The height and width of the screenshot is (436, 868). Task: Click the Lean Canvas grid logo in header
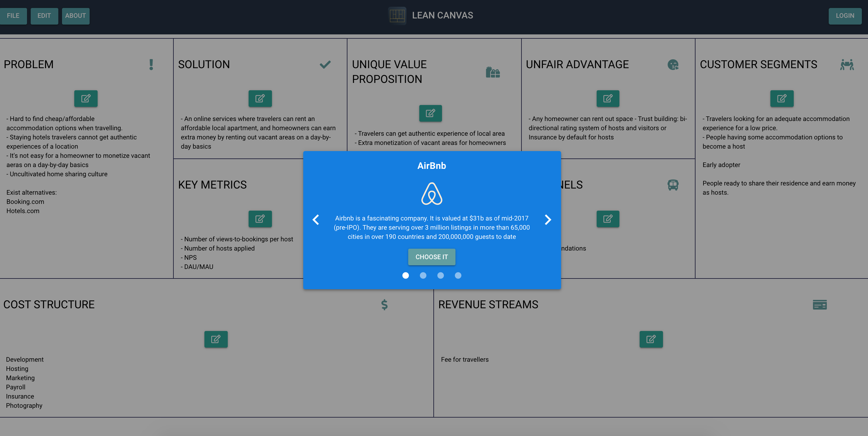[397, 15]
